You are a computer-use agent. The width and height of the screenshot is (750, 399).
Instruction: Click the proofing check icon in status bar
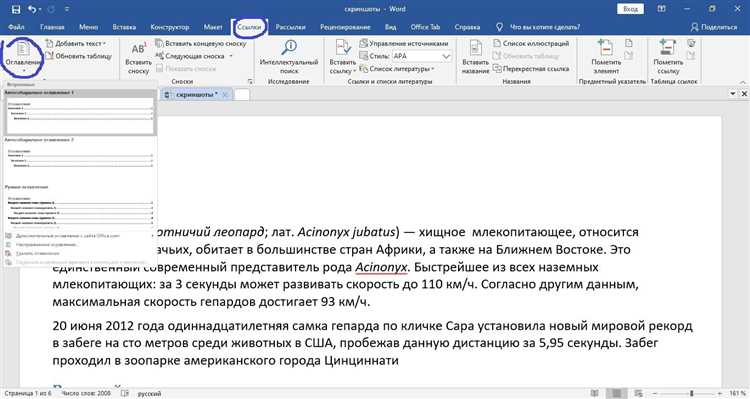(125, 393)
